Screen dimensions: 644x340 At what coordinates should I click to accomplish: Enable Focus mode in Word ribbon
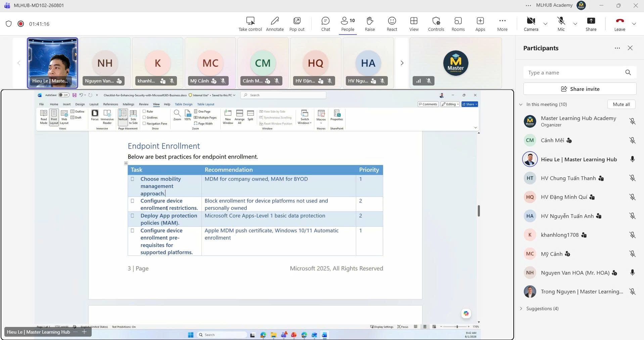(95, 115)
